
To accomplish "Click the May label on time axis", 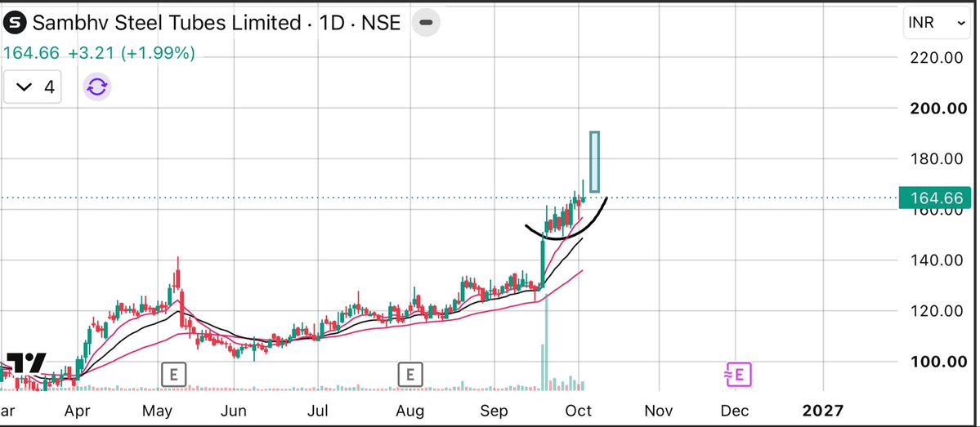I will (158, 411).
